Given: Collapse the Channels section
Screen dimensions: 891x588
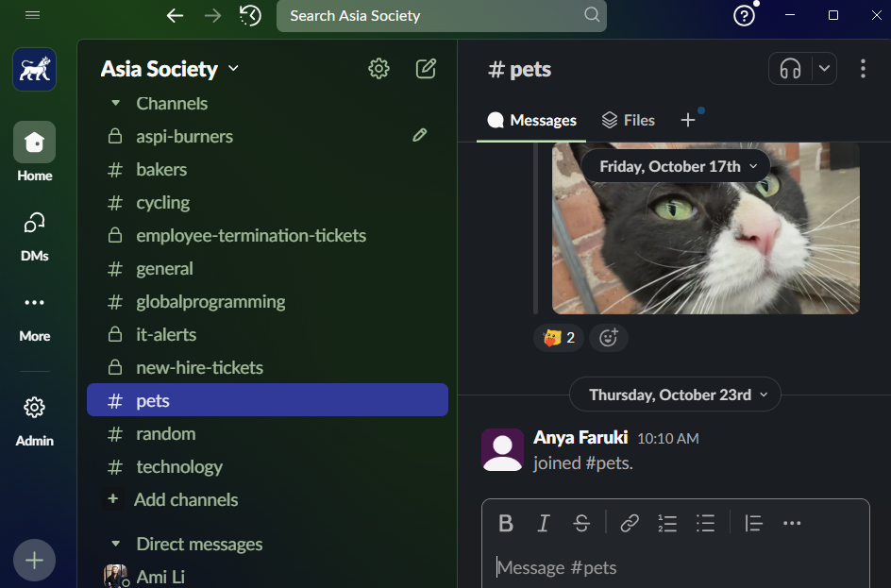Looking at the screenshot, I should point(116,104).
